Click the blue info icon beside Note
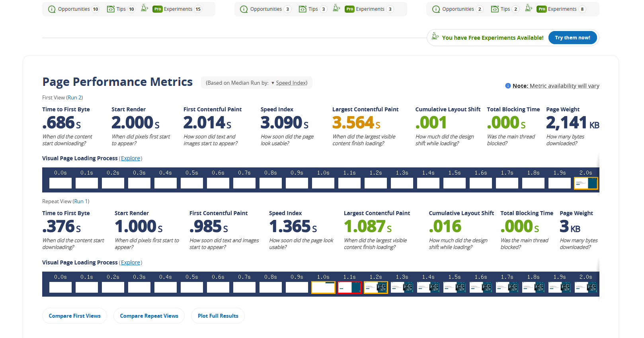The width and height of the screenshot is (644, 338). coord(508,86)
